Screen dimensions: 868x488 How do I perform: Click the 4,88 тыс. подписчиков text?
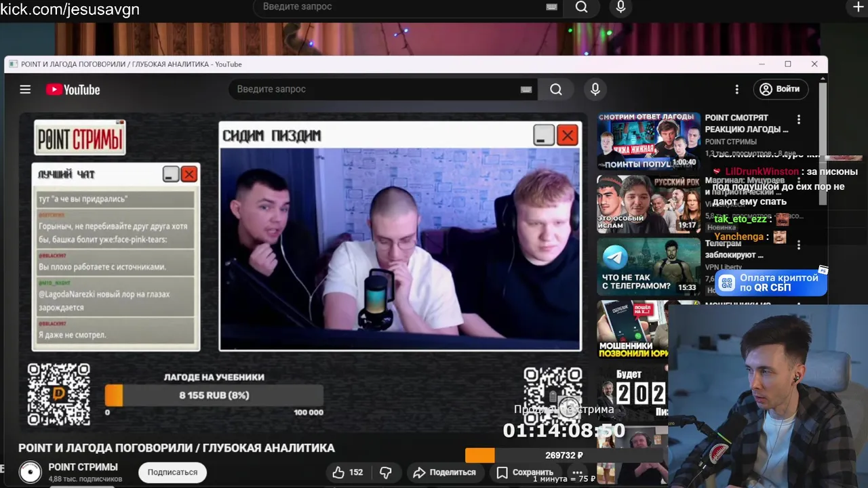[85, 479]
